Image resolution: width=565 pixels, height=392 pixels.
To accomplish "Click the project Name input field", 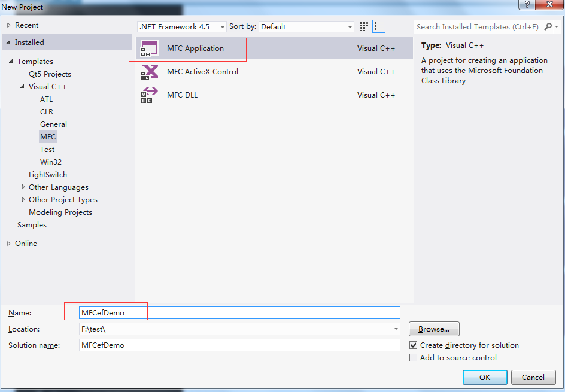I will coord(239,313).
